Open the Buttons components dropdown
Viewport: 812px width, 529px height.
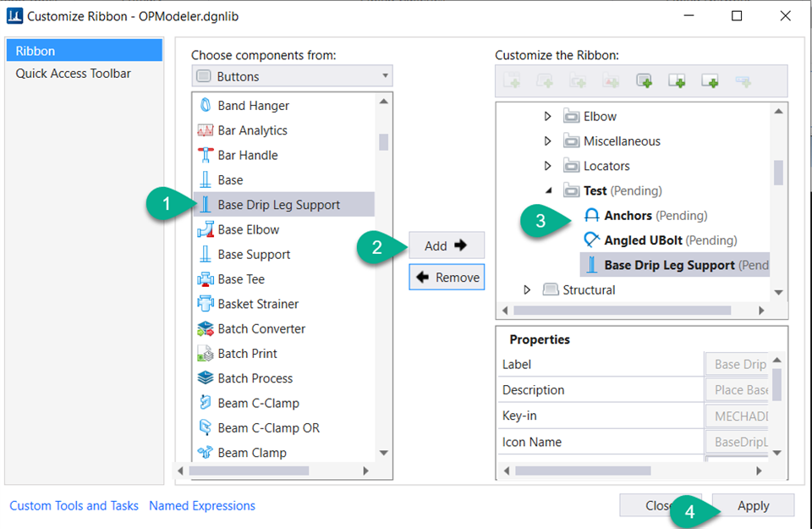(x=292, y=76)
